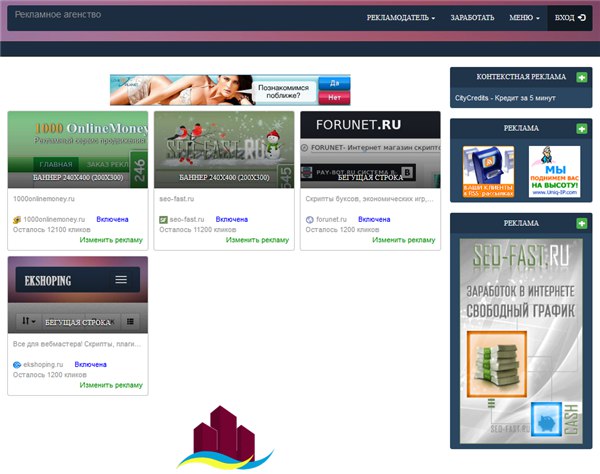Screen dimensions: 600x474
Task: Open seo-fast.ru site link
Action: coord(187,220)
